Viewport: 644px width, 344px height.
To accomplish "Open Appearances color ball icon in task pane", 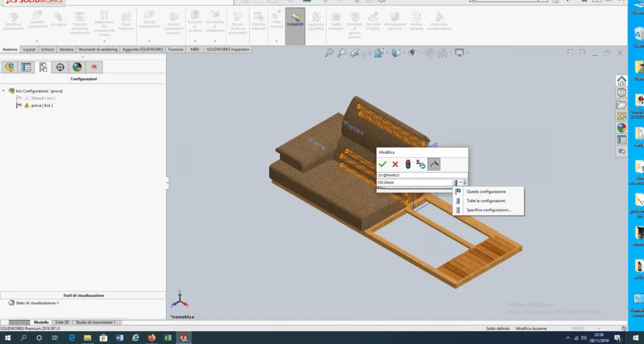I will [621, 128].
